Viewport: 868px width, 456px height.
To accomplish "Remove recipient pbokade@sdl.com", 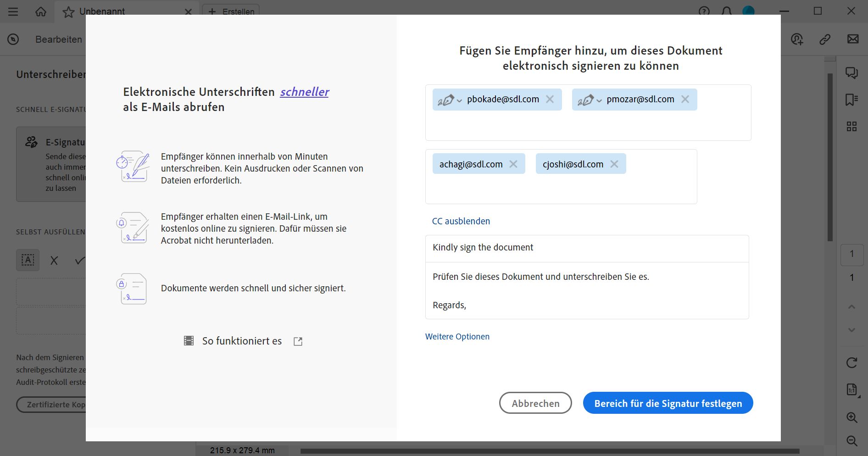I will [550, 99].
